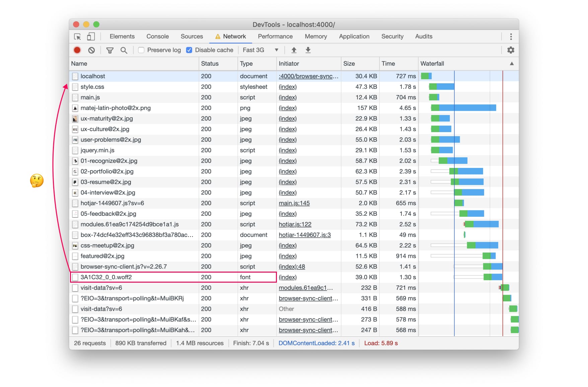Screen dimensions: 588x387
Task: Open the modules.61ea9c1… initiator link
Action: (306, 288)
